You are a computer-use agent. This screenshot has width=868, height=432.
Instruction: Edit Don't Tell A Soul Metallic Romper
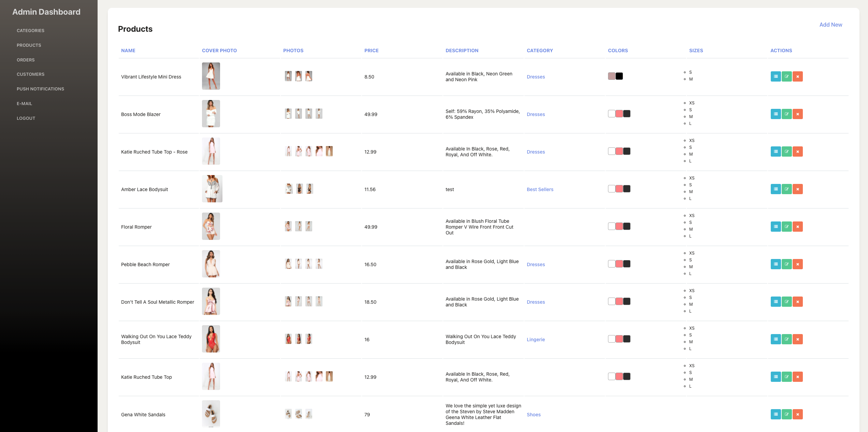pos(786,302)
